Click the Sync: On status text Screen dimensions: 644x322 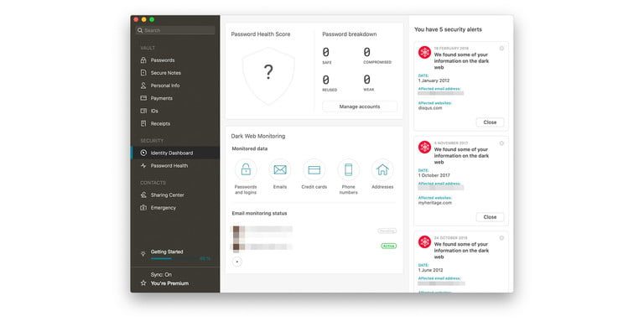pos(161,274)
